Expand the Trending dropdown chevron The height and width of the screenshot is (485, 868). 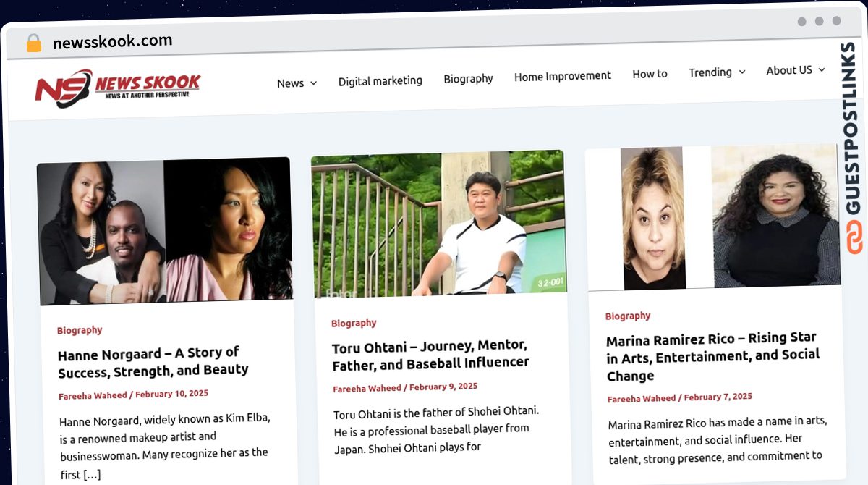741,72
